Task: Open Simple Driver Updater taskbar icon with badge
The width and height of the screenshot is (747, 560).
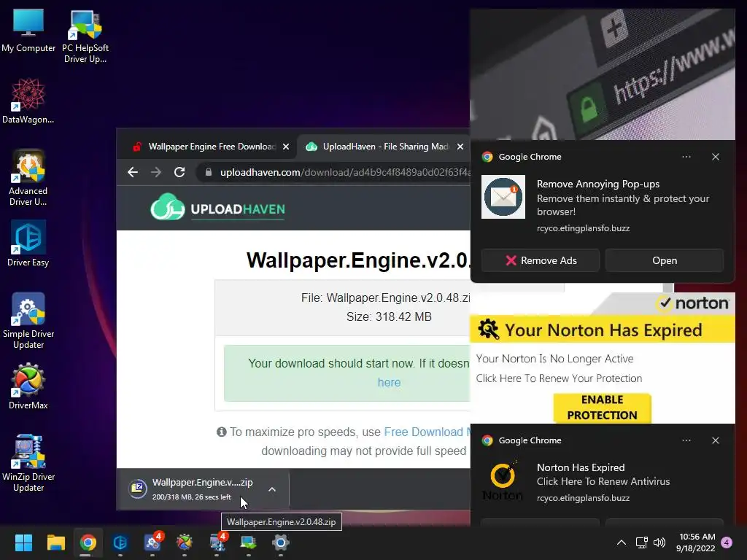Action: click(x=152, y=542)
